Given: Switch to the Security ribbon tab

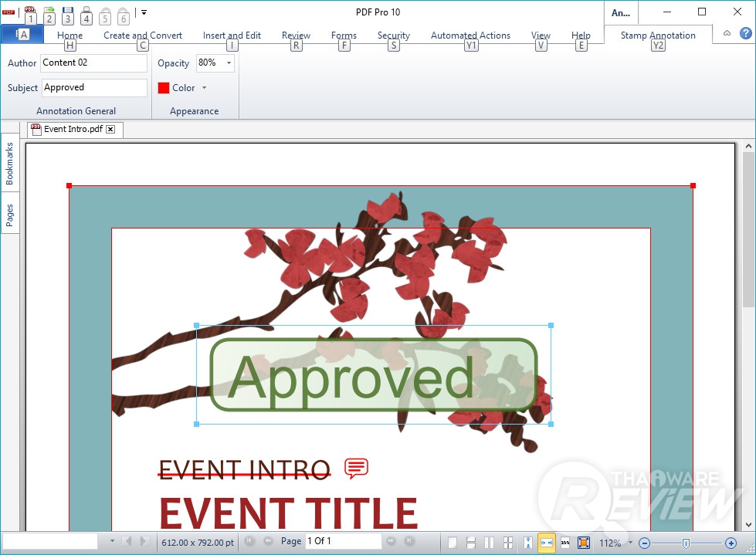Looking at the screenshot, I should [x=393, y=36].
